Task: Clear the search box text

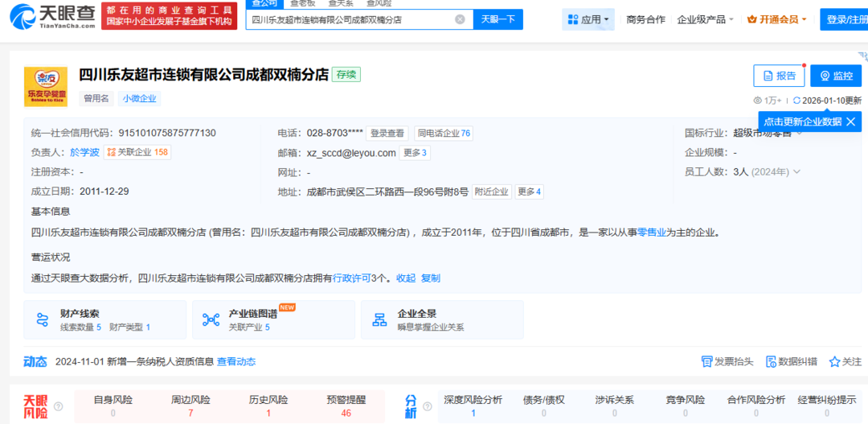Action: pos(460,19)
